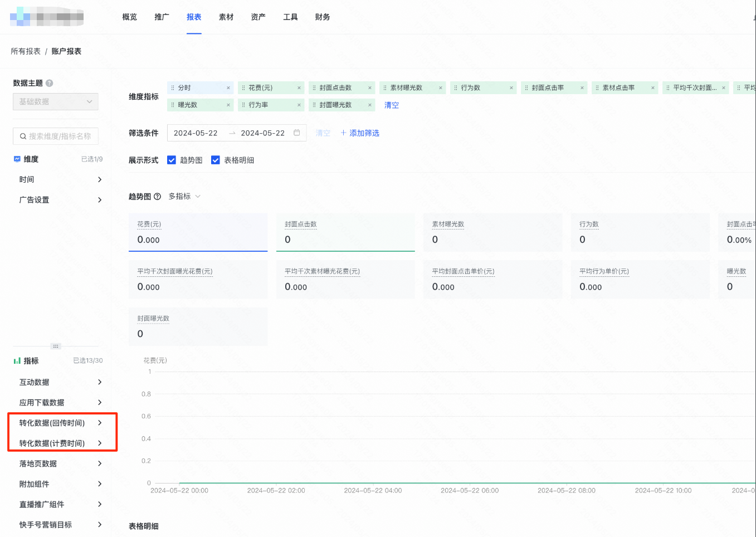The image size is (756, 537).
Task: Click the drag handle on 分时 tag
Action: pyautogui.click(x=173, y=88)
